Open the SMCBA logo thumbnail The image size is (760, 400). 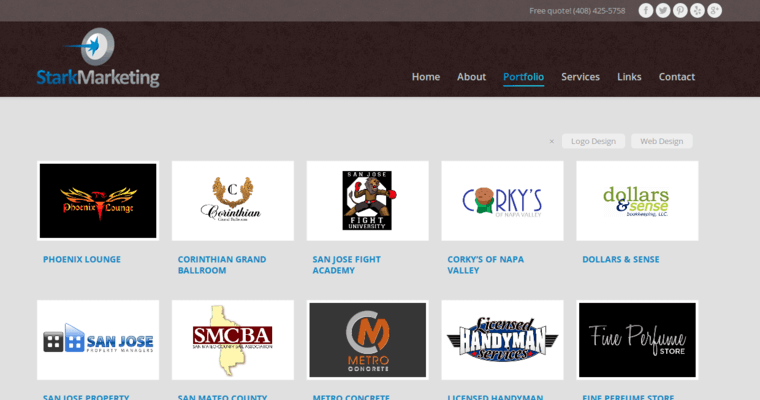coord(233,340)
